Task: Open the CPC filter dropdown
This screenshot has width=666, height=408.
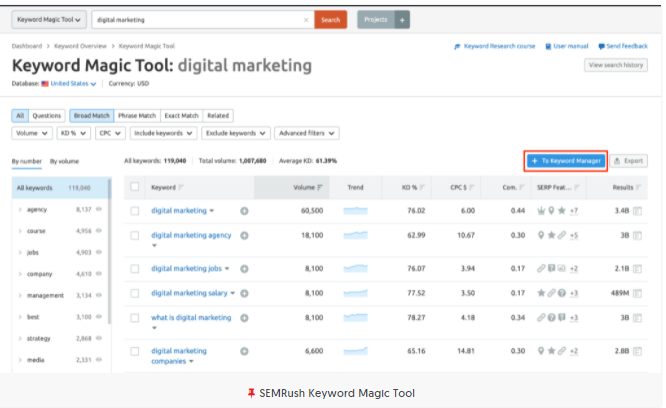Action: point(110,133)
